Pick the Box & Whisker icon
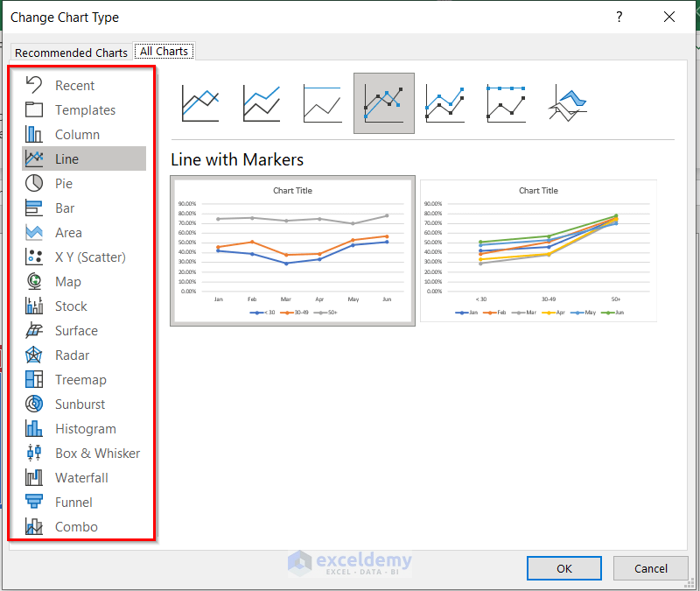The height and width of the screenshot is (591, 700). point(34,453)
